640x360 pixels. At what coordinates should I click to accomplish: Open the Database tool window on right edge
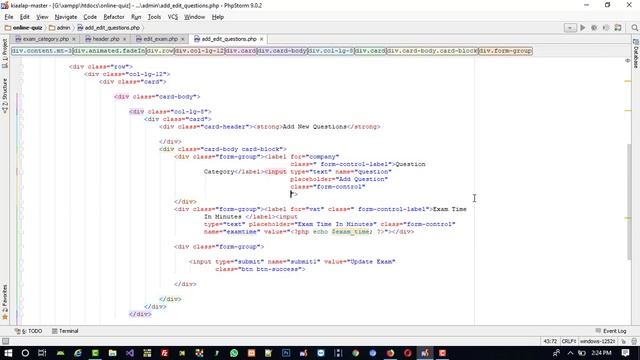[636, 54]
